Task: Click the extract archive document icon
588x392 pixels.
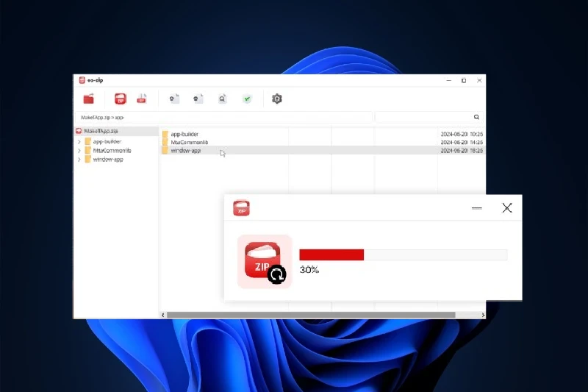Action: pyautogui.click(x=142, y=99)
